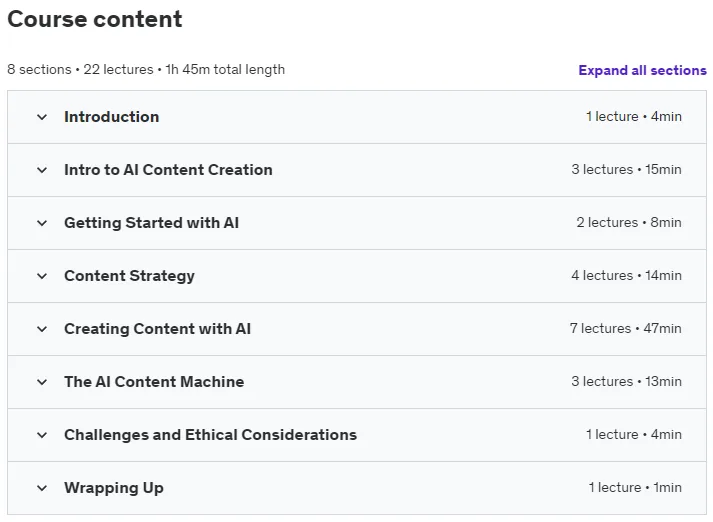The width and height of the screenshot is (713, 522).
Task: Click the 7 lectures • 47min label
Action: click(626, 328)
